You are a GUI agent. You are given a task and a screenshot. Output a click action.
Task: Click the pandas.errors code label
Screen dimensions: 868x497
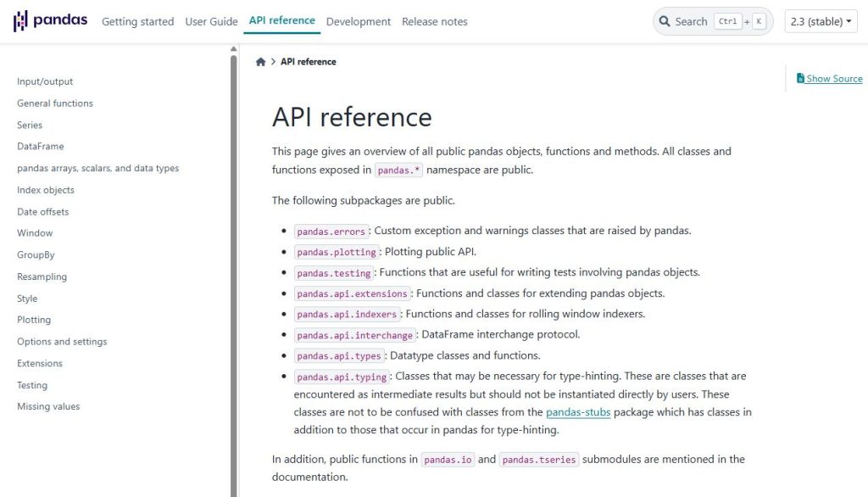pos(331,231)
